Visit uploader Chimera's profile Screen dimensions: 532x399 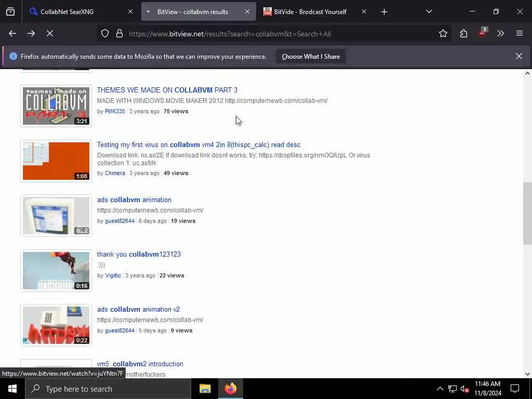(115, 173)
